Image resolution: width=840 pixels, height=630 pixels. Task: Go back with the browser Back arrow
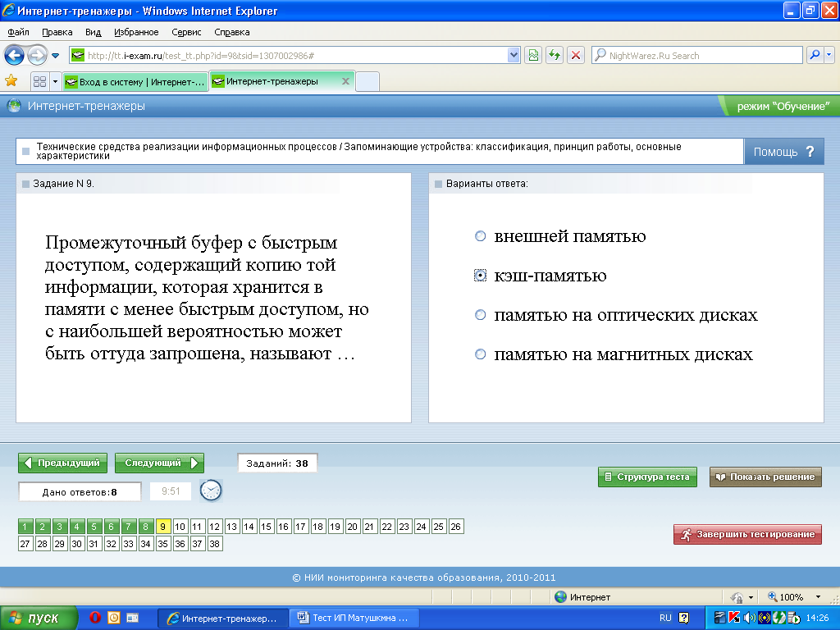[15, 55]
